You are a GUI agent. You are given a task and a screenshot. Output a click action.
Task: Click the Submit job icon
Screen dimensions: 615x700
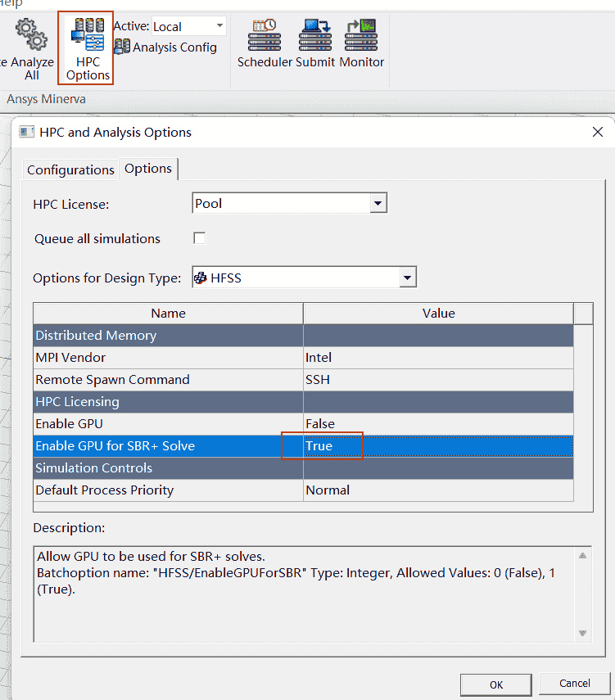point(314,35)
